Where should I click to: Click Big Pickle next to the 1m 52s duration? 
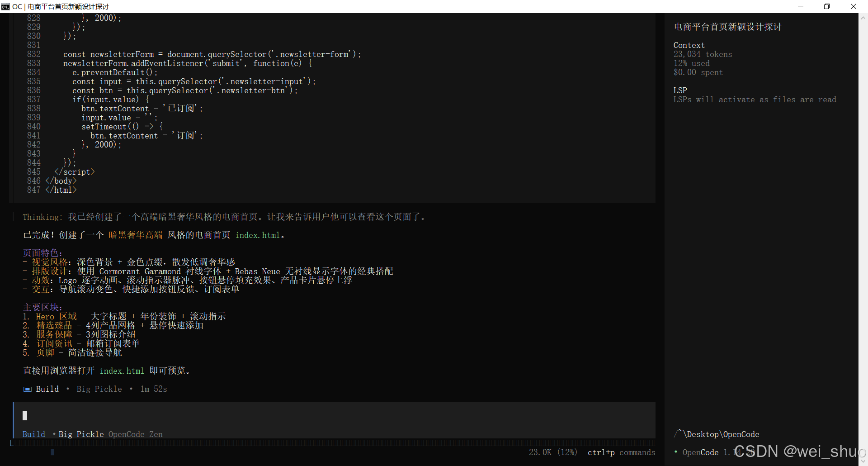pos(99,389)
